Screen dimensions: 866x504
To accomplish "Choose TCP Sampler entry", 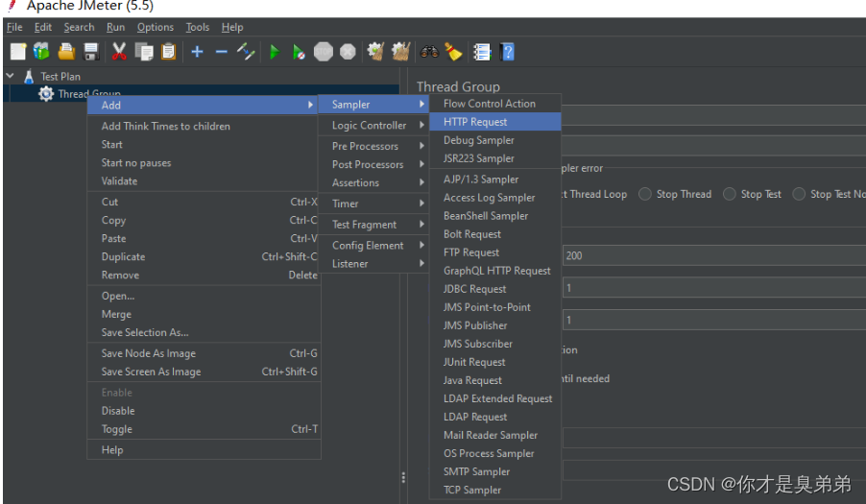I will tap(495, 490).
